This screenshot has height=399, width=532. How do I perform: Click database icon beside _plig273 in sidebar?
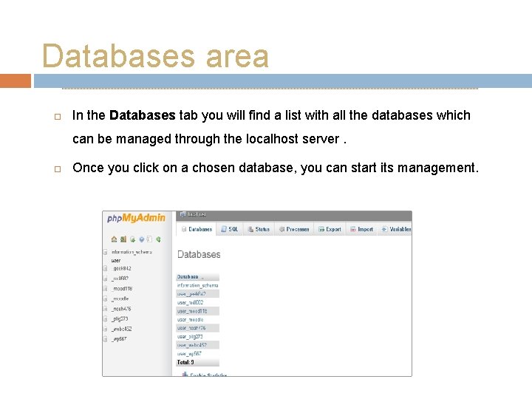[105, 319]
